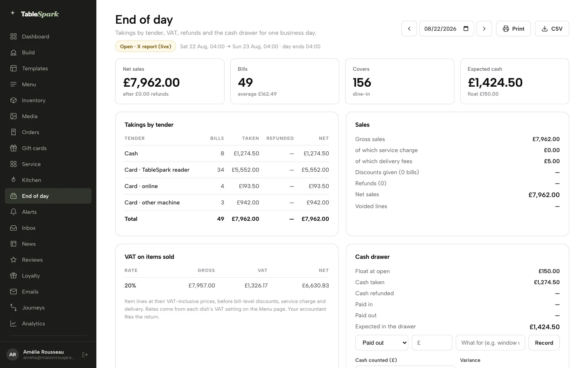Screen dimensions: 588x368
Task: Click the Kitchen flame icon
Action: coord(13,180)
